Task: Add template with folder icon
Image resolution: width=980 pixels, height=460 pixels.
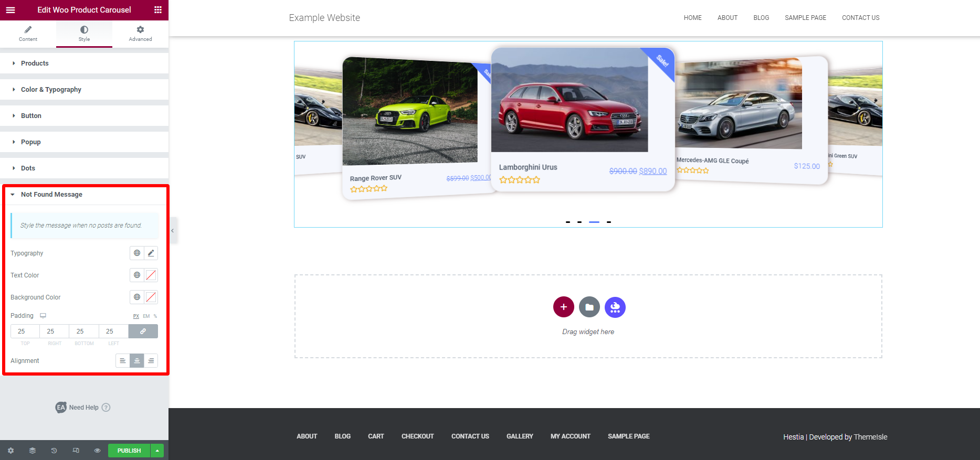Action: pos(589,307)
